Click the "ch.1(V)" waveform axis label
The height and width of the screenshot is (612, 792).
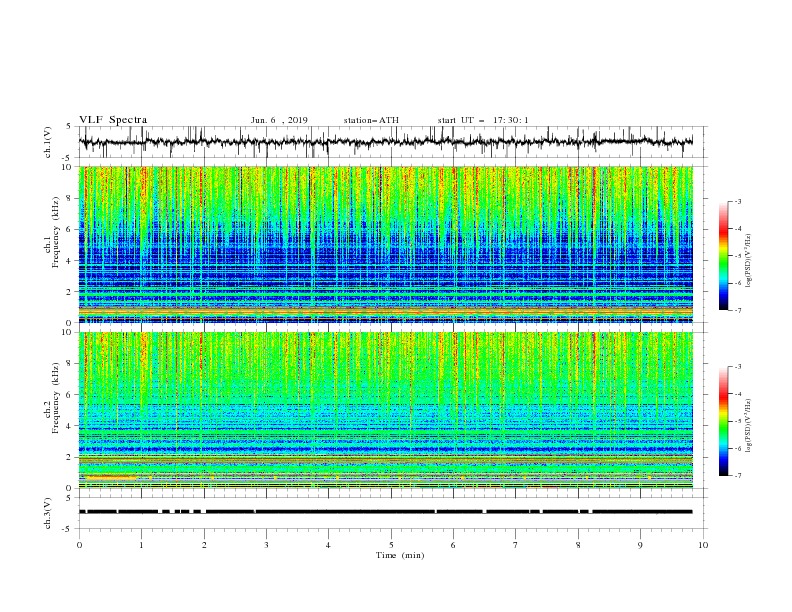pyautogui.click(x=48, y=142)
